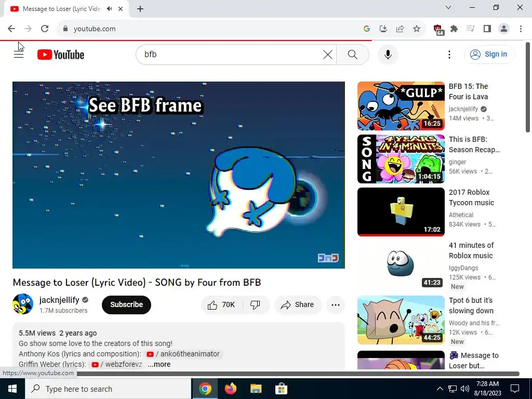Start voice search with the microphone icon
532x399 pixels.
(388, 54)
